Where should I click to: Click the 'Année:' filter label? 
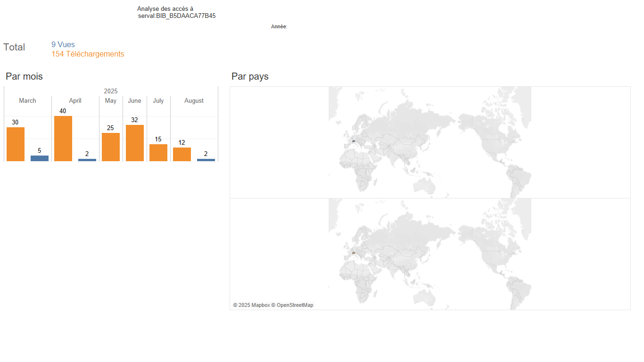[279, 27]
